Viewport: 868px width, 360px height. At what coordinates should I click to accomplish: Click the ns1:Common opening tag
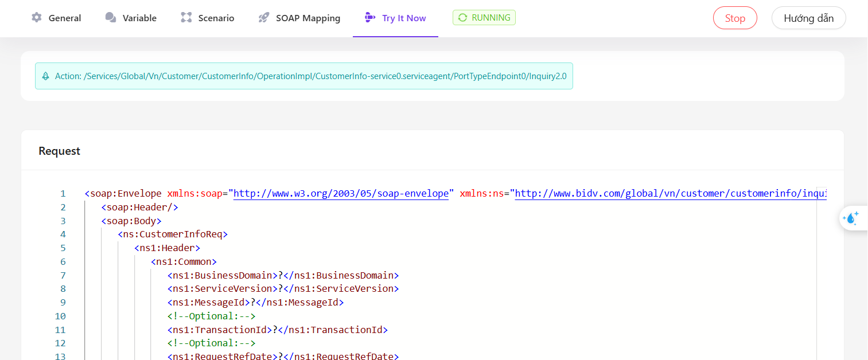[184, 262]
